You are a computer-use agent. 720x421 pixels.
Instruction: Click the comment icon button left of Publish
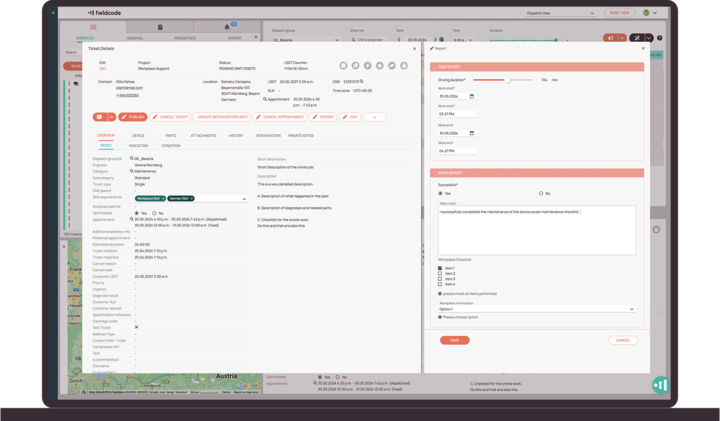coord(99,117)
